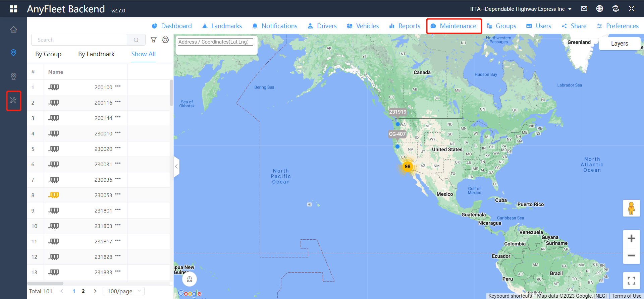Click the map zoom in plus button
This screenshot has width=644, height=299.
pos(631,238)
